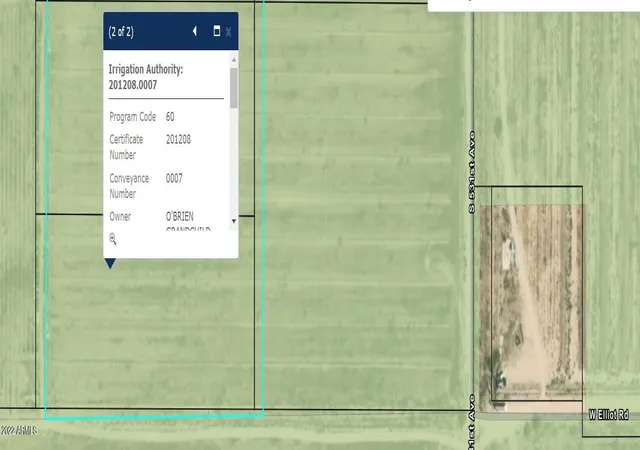Click Conveyance Number value 0007
Image resolution: width=640 pixels, height=450 pixels.
pyautogui.click(x=174, y=178)
